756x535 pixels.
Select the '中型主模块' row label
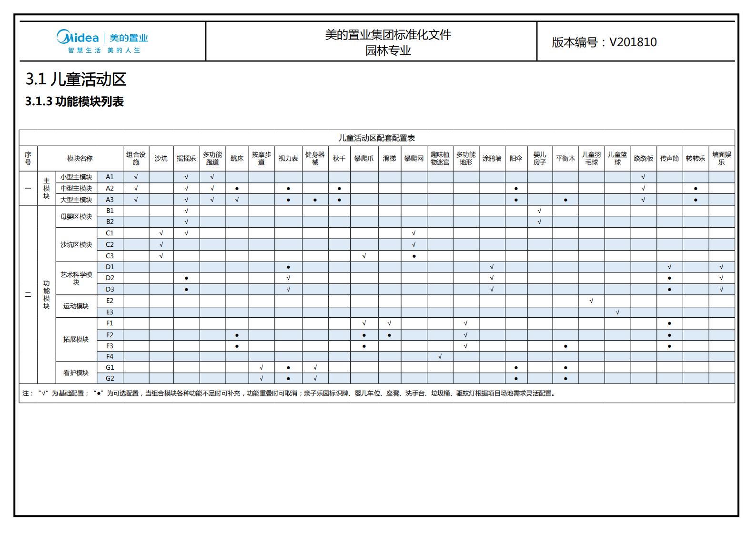(x=76, y=188)
